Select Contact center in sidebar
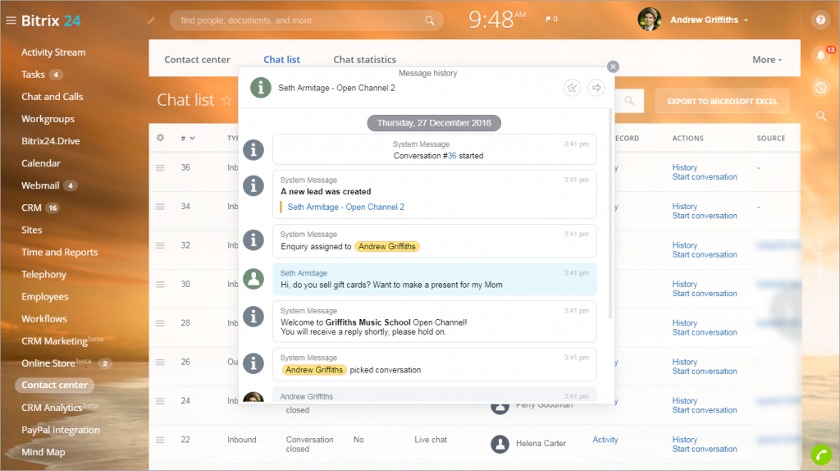Image resolution: width=840 pixels, height=471 pixels. pos(54,385)
